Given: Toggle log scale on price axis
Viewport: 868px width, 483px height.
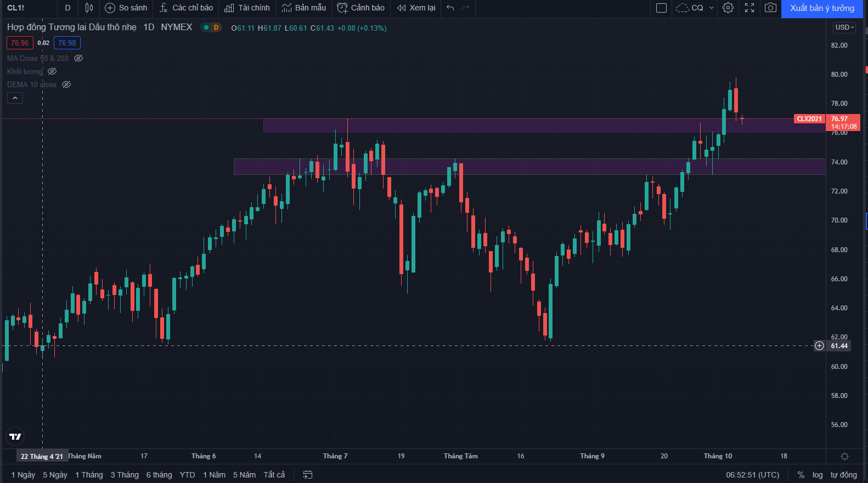Looking at the screenshot, I should 818,475.
